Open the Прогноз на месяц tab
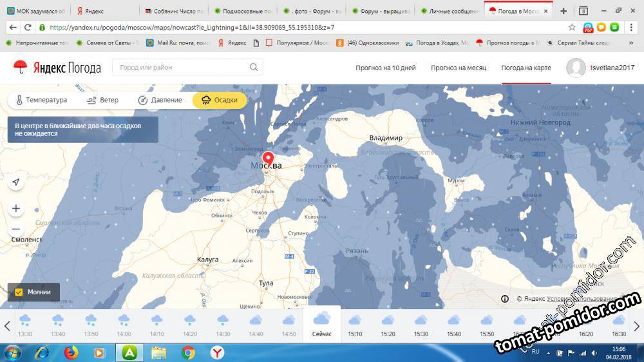This screenshot has height=362, width=644. click(x=459, y=68)
